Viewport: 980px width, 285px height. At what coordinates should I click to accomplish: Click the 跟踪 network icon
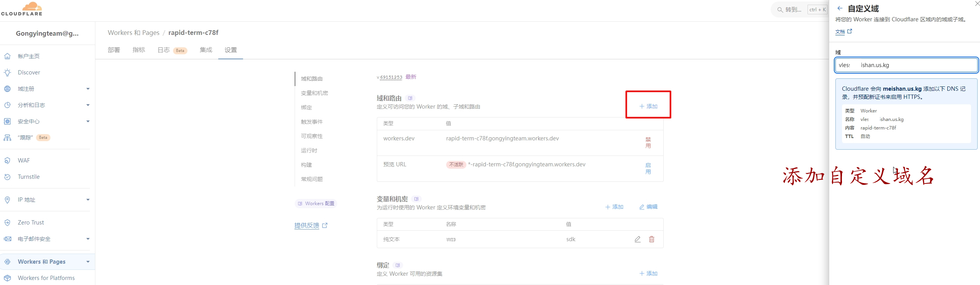pos(7,138)
